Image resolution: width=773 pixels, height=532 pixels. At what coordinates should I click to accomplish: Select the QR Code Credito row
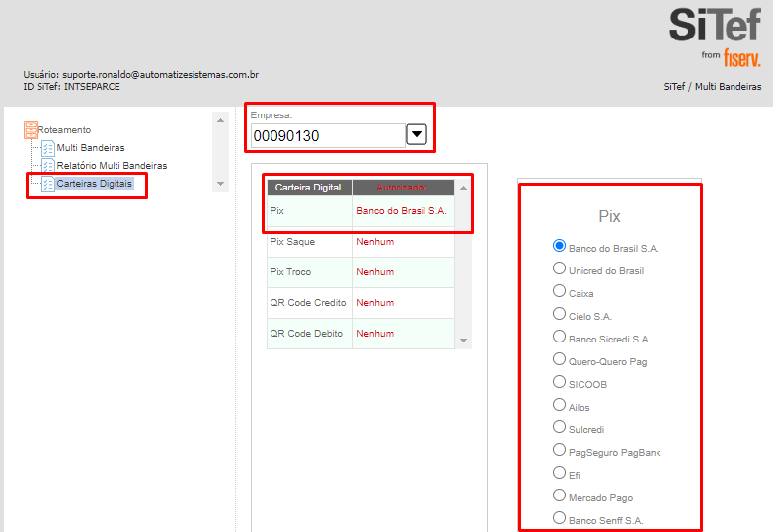[x=360, y=303]
